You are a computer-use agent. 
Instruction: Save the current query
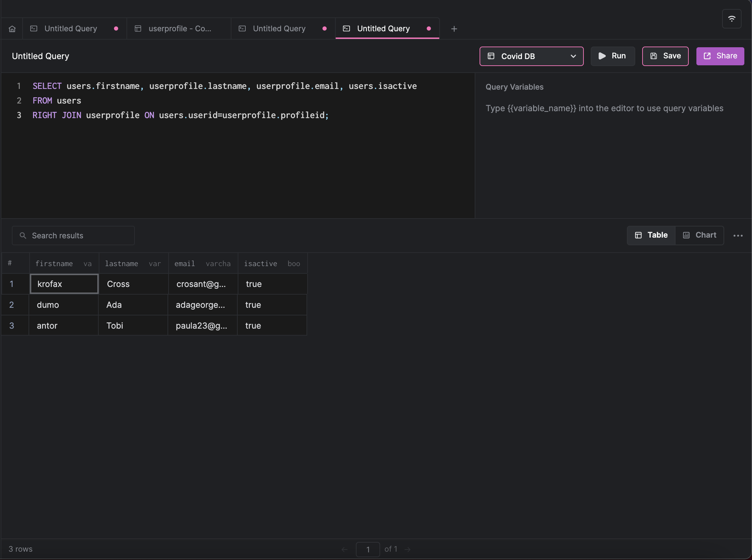[x=665, y=56]
